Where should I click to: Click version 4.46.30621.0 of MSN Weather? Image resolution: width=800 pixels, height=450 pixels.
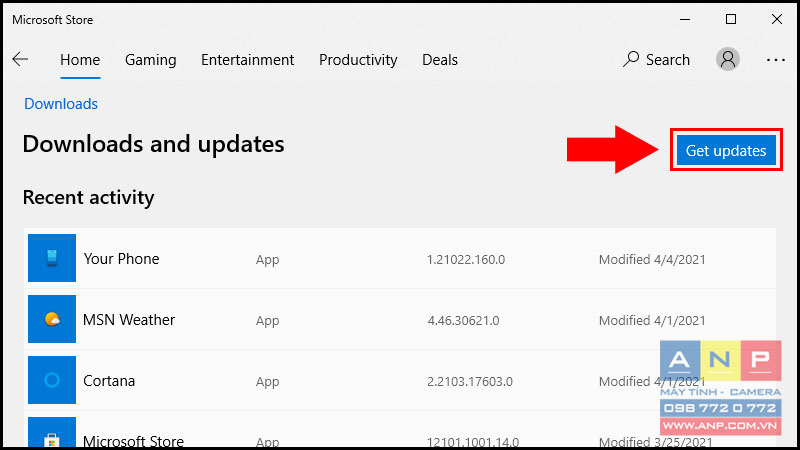coord(463,321)
